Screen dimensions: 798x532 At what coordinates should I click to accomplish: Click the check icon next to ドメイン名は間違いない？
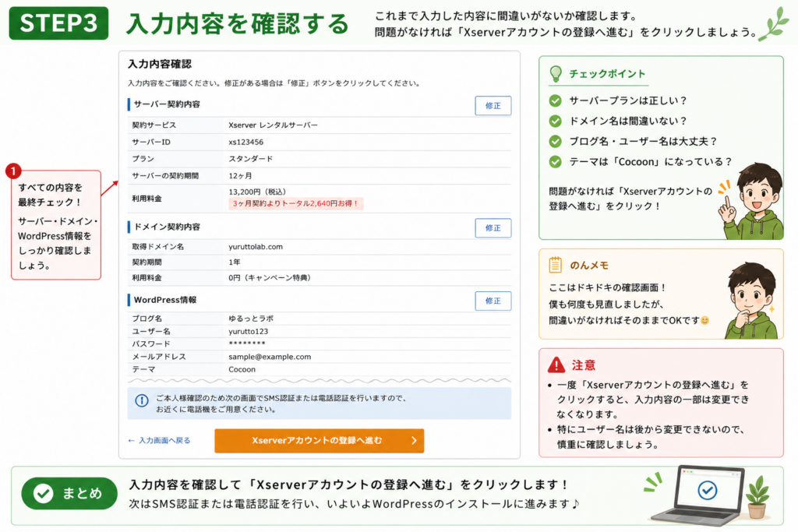point(555,121)
